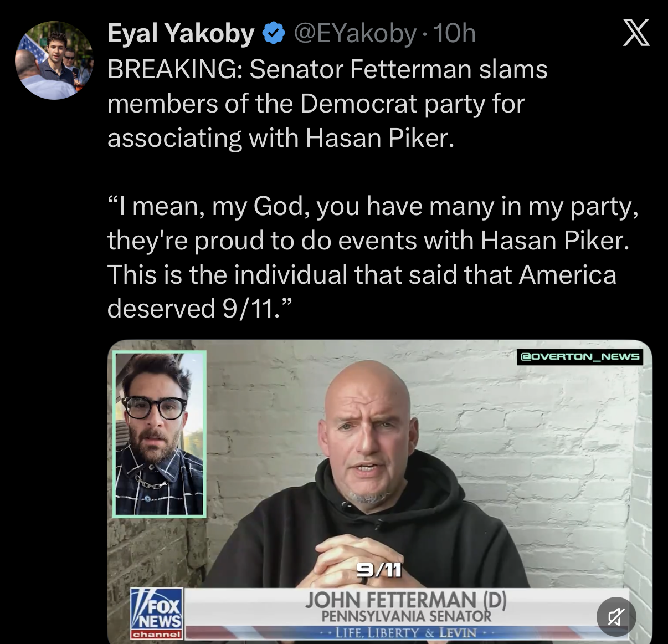Click the inset photo of man with glasses
This screenshot has height=644, width=668.
tap(160, 434)
